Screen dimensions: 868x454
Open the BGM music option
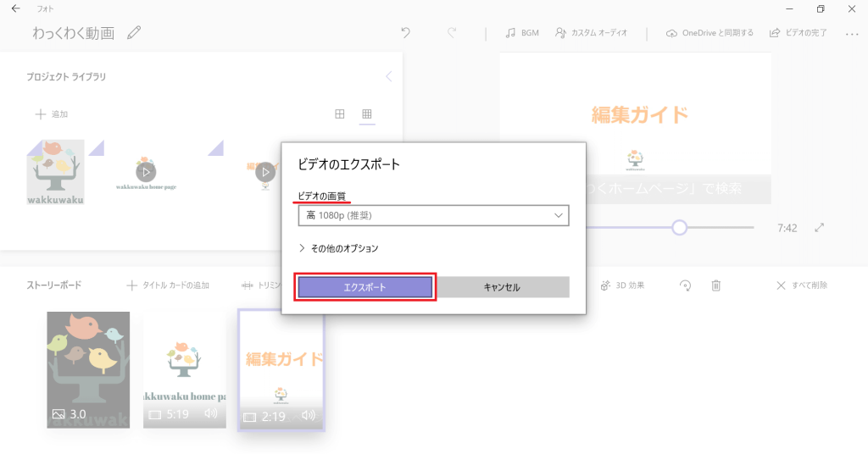[522, 33]
